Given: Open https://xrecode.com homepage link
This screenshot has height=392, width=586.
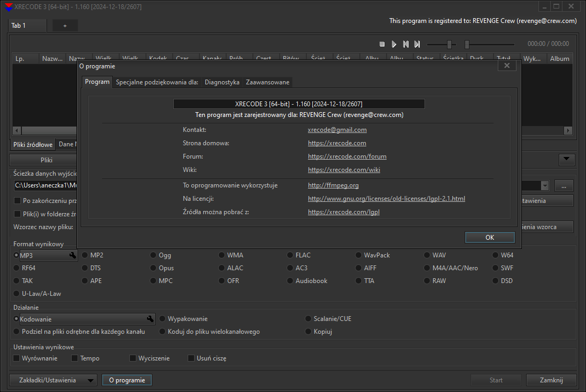Looking at the screenshot, I should pyautogui.click(x=337, y=143).
